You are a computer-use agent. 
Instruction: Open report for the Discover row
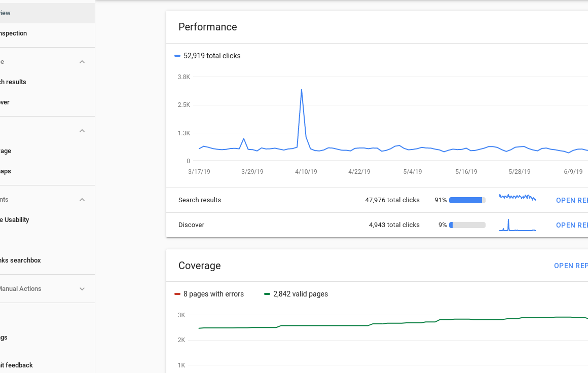pyautogui.click(x=571, y=225)
